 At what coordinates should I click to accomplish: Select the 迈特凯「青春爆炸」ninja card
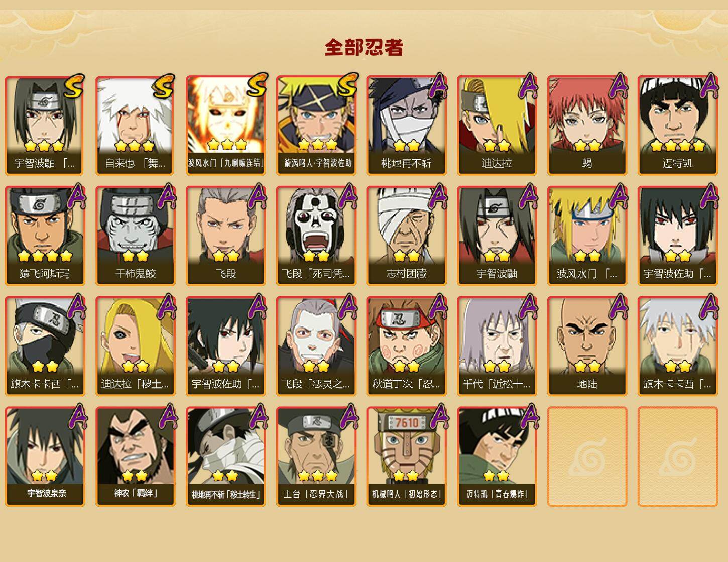497,457
